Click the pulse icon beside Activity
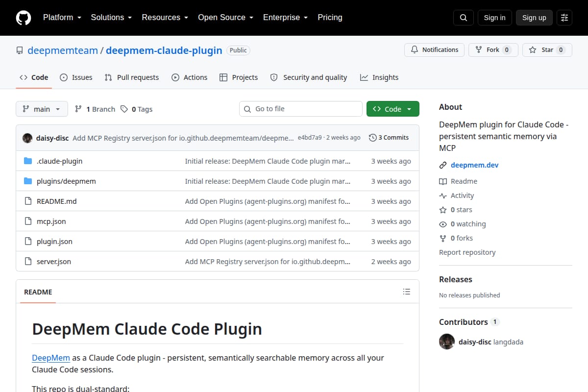Screen dimensions: 588x392 pyautogui.click(x=443, y=196)
